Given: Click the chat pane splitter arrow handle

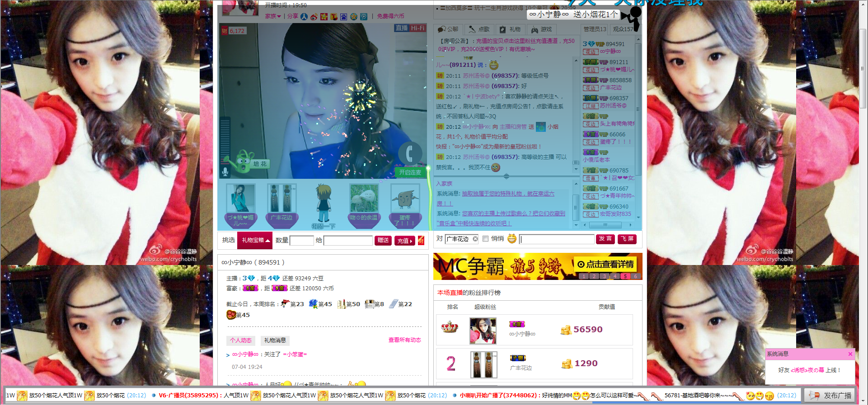Looking at the screenshot, I should (507, 176).
